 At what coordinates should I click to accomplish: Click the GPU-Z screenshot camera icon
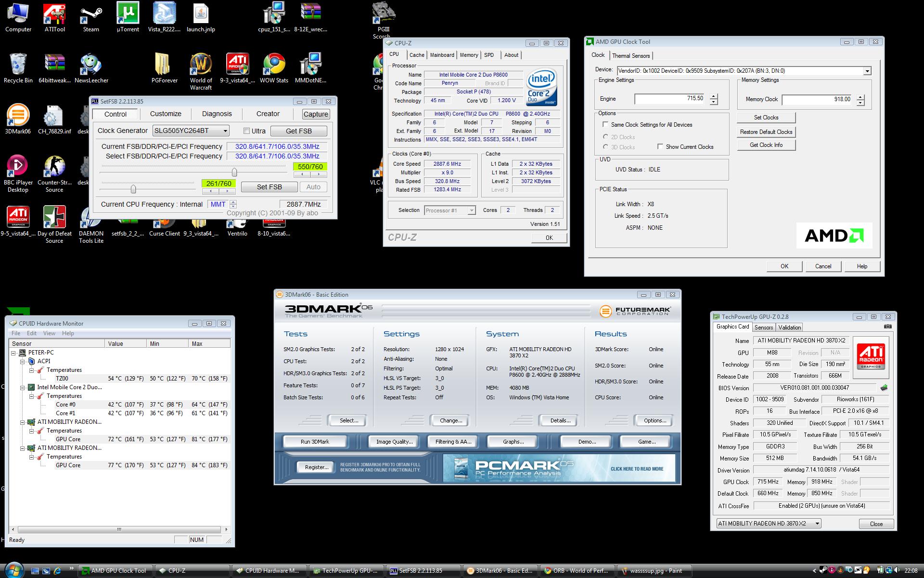point(887,327)
